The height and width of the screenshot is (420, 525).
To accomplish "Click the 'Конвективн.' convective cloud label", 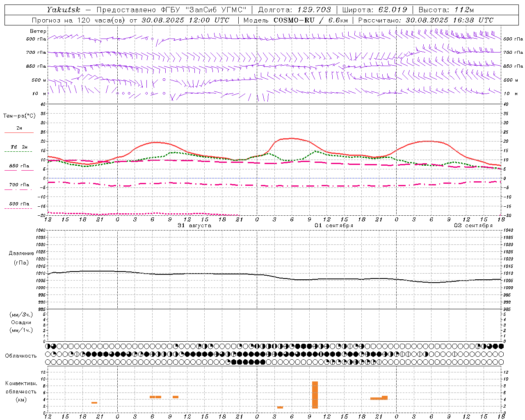I will click(x=21, y=383).
